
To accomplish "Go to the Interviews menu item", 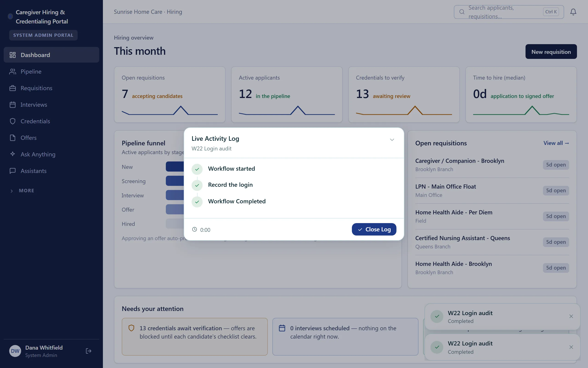I will point(51,105).
